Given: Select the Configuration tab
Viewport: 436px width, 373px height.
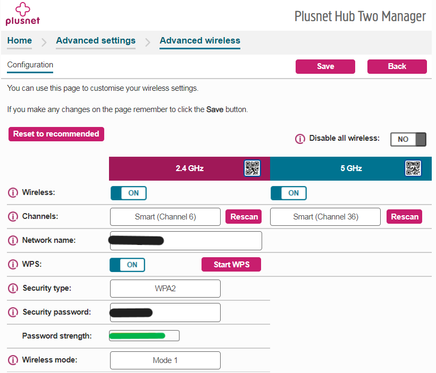Looking at the screenshot, I should click(30, 65).
